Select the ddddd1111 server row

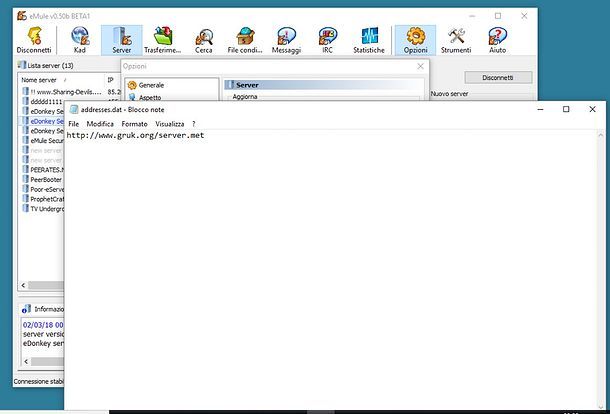[43, 102]
